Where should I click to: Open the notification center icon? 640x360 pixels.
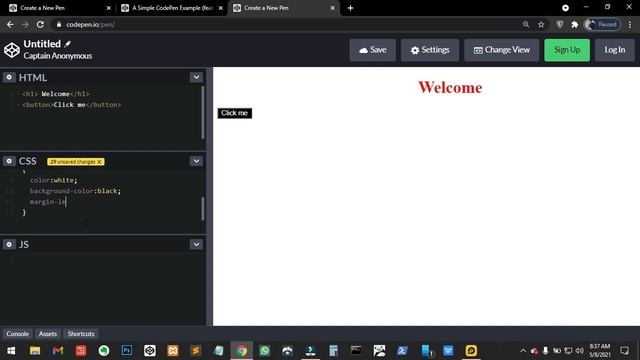(624, 351)
